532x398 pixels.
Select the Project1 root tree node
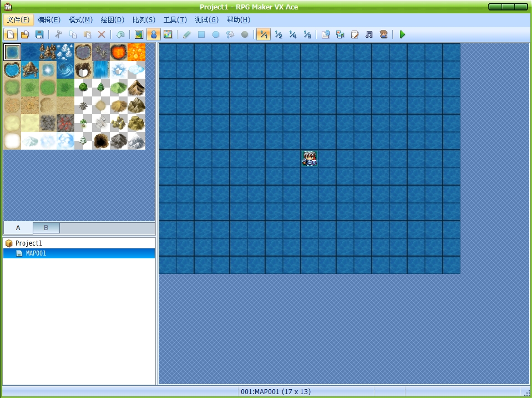click(x=28, y=243)
